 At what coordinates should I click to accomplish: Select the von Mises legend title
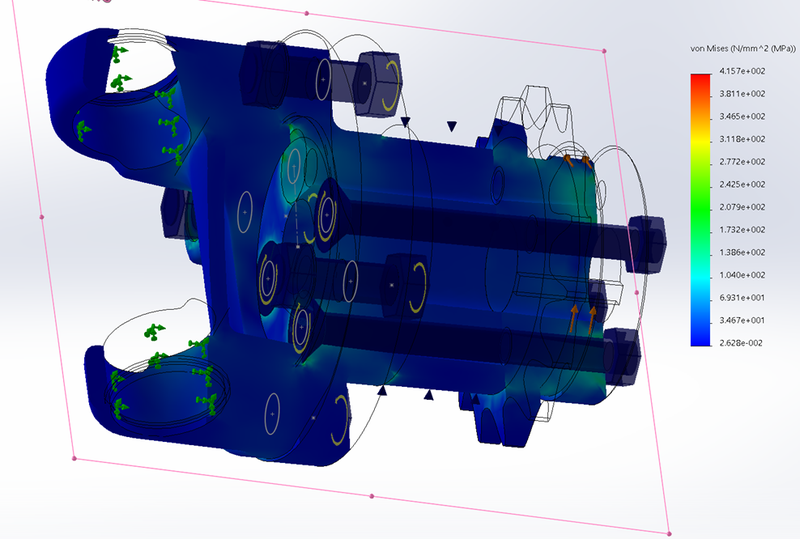742,49
